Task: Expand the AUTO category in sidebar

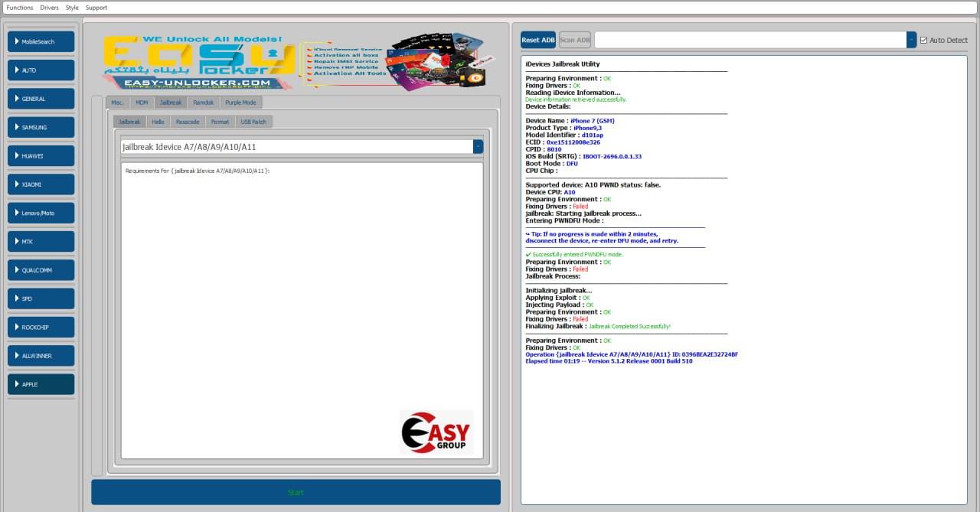Action: (41, 70)
